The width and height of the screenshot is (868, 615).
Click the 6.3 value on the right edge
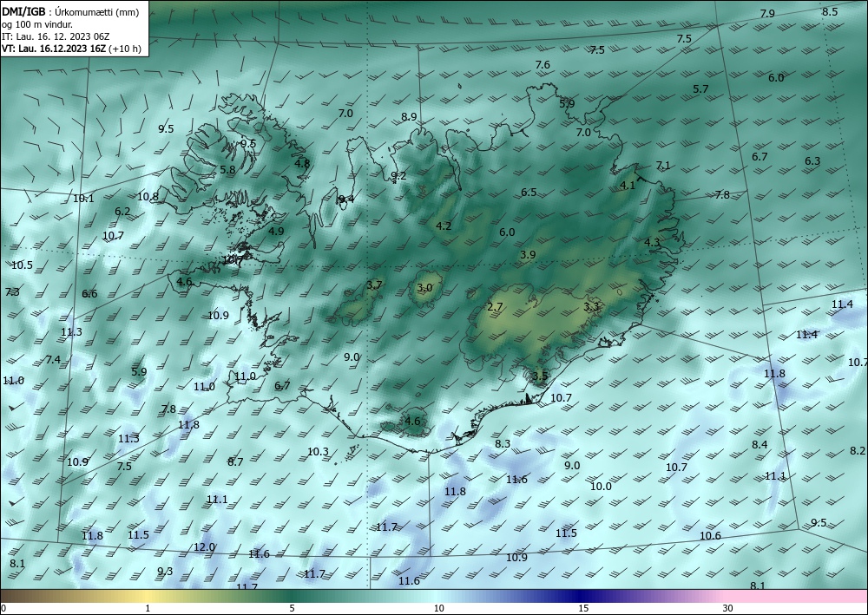pyautogui.click(x=812, y=161)
